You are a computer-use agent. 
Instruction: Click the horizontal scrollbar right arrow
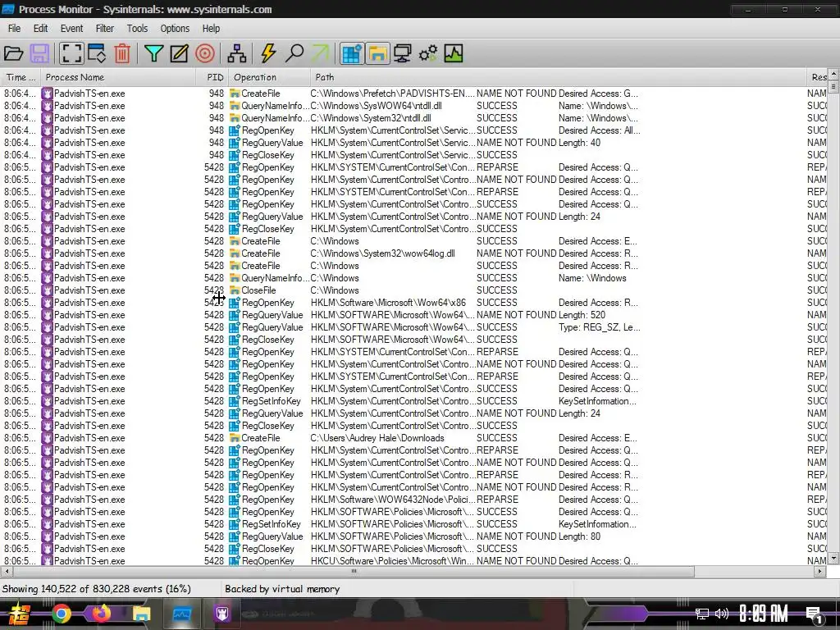point(819,572)
